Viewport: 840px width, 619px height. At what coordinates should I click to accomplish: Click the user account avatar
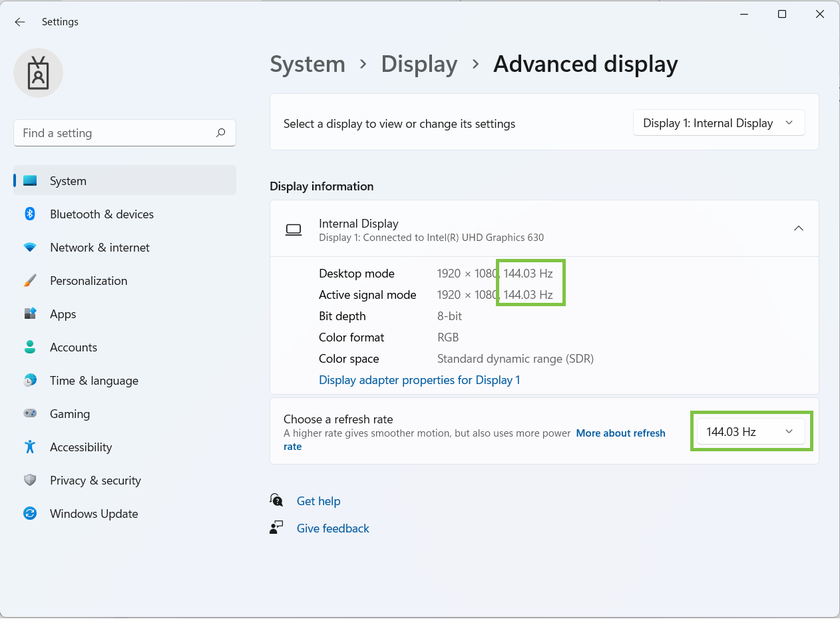[38, 73]
